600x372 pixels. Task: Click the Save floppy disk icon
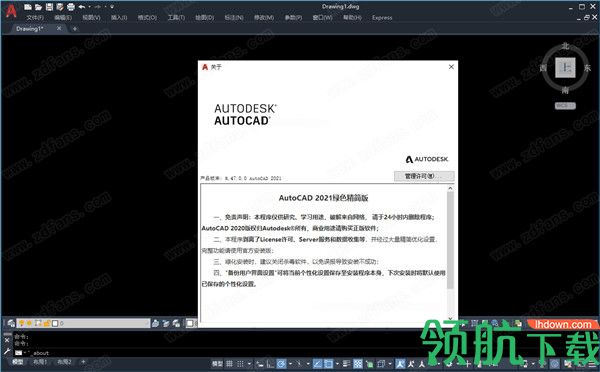[49, 7]
